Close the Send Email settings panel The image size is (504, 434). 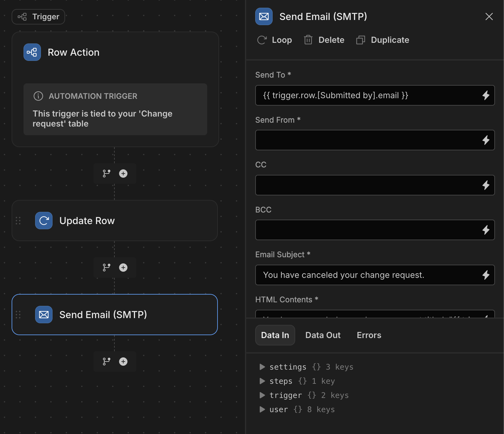489,16
